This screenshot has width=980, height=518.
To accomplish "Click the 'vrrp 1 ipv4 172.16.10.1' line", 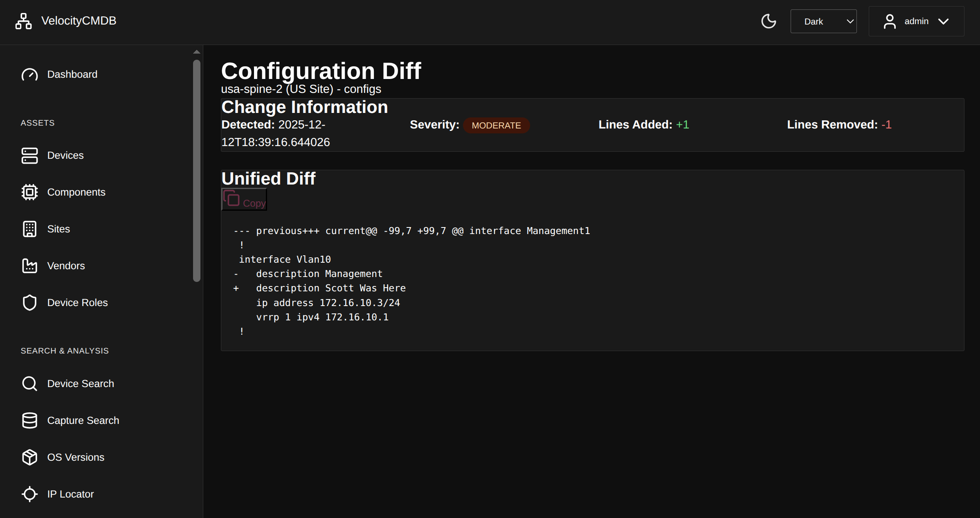I will [322, 317].
